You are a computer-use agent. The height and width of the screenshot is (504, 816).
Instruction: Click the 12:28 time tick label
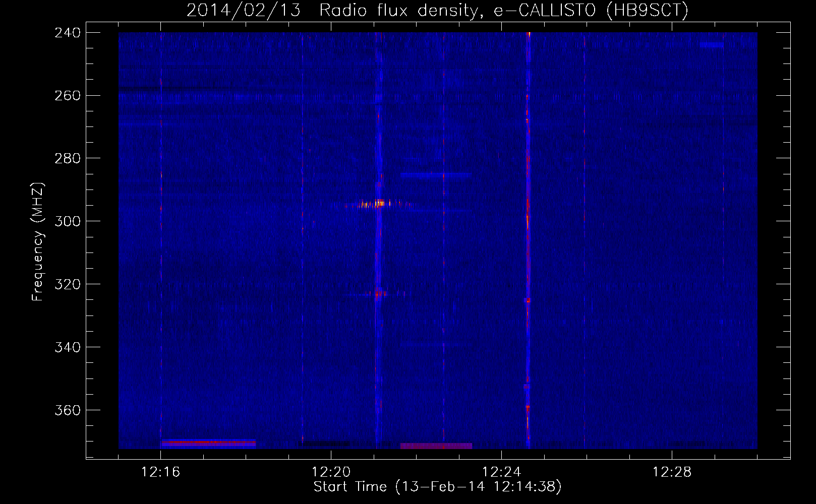point(672,472)
